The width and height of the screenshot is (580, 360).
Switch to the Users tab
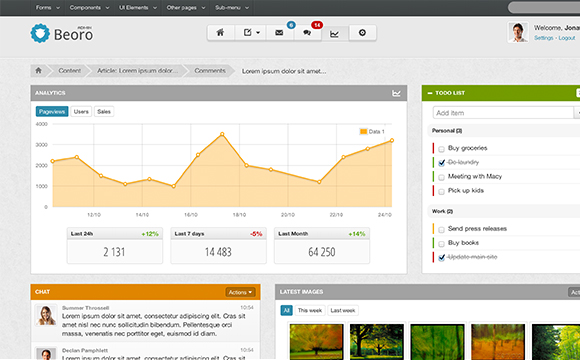[x=81, y=111]
